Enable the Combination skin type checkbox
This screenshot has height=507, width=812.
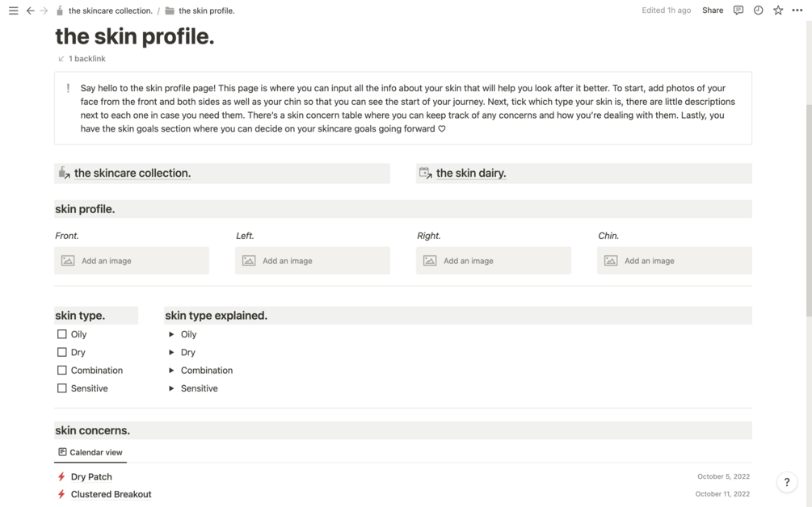[x=62, y=371]
